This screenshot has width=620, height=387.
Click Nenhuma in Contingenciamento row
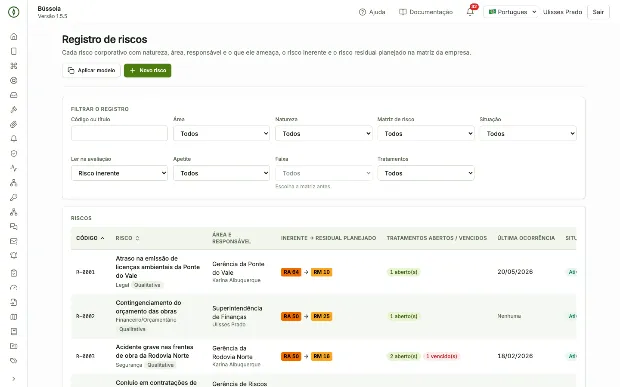(x=509, y=316)
